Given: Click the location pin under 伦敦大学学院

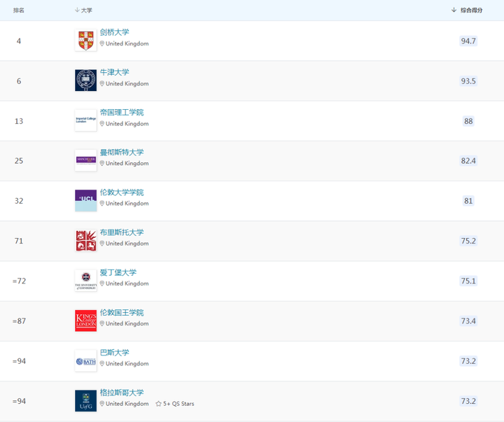Looking at the screenshot, I should tap(102, 203).
